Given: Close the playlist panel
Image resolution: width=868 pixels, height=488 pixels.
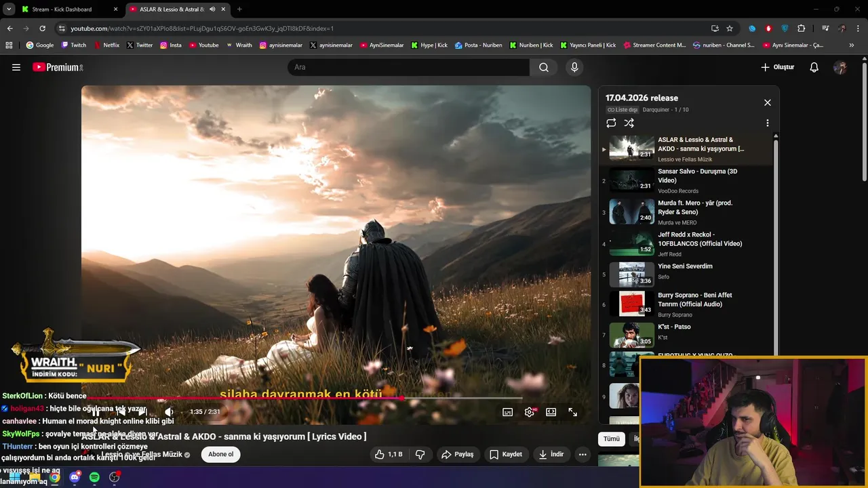Looking at the screenshot, I should click(767, 102).
